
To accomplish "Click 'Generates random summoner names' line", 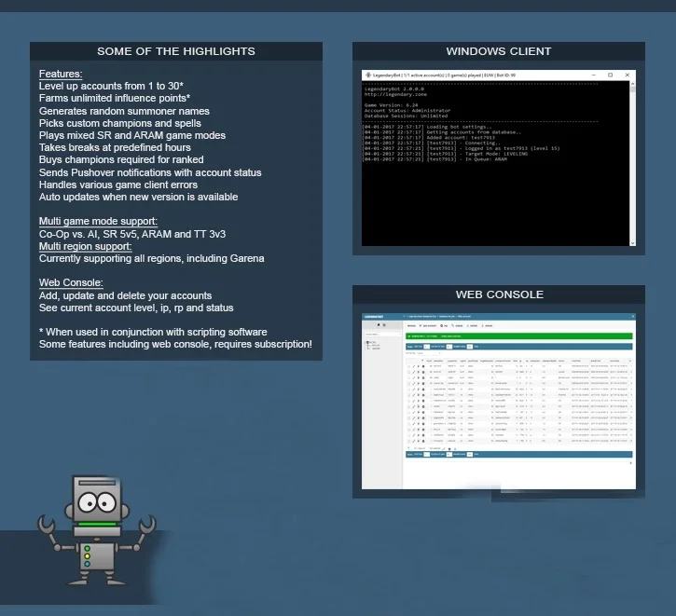I will (124, 111).
